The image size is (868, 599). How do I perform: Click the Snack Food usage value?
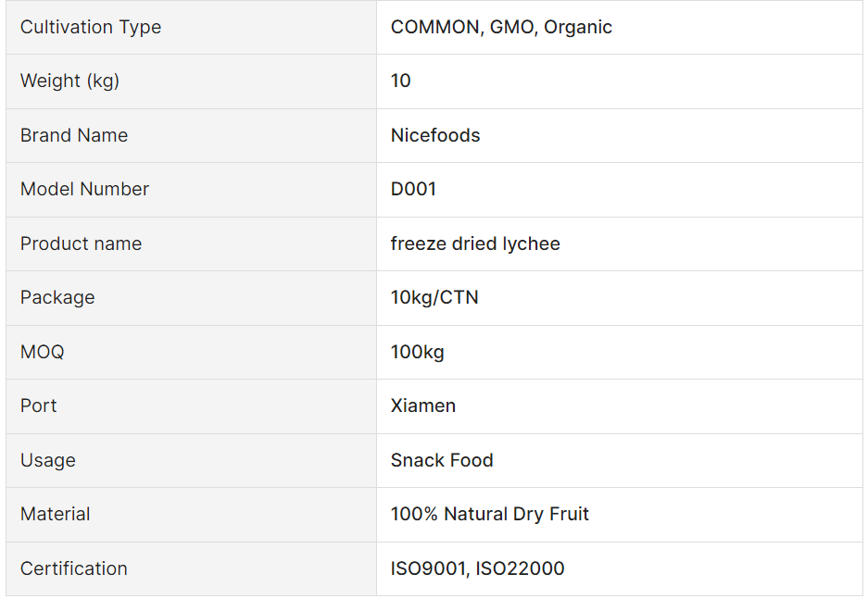tap(442, 460)
